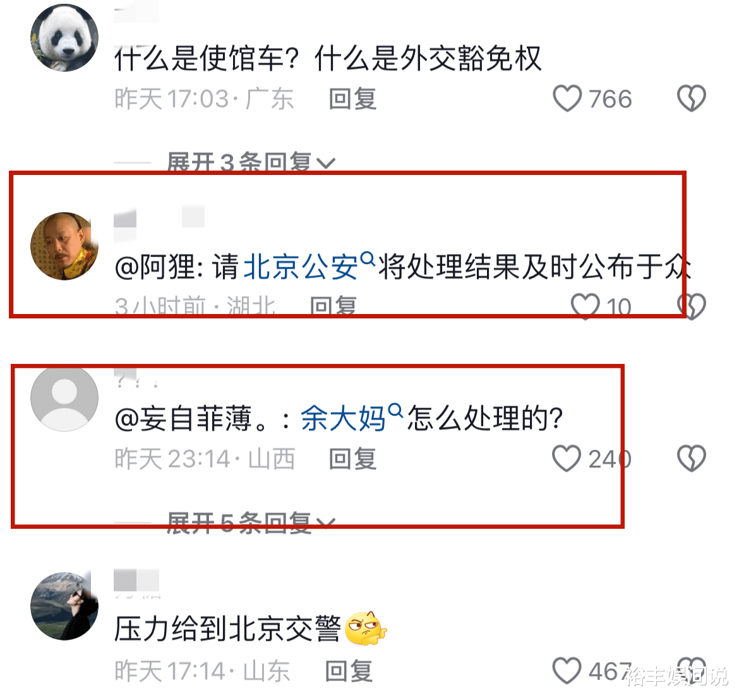Image resolution: width=739 pixels, height=700 pixels.
Task: Click the search icon beside 余大妈
Action: [x=395, y=411]
